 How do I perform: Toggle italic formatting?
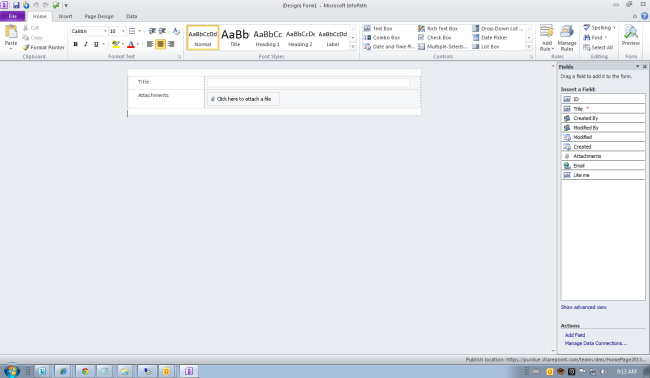(86, 44)
